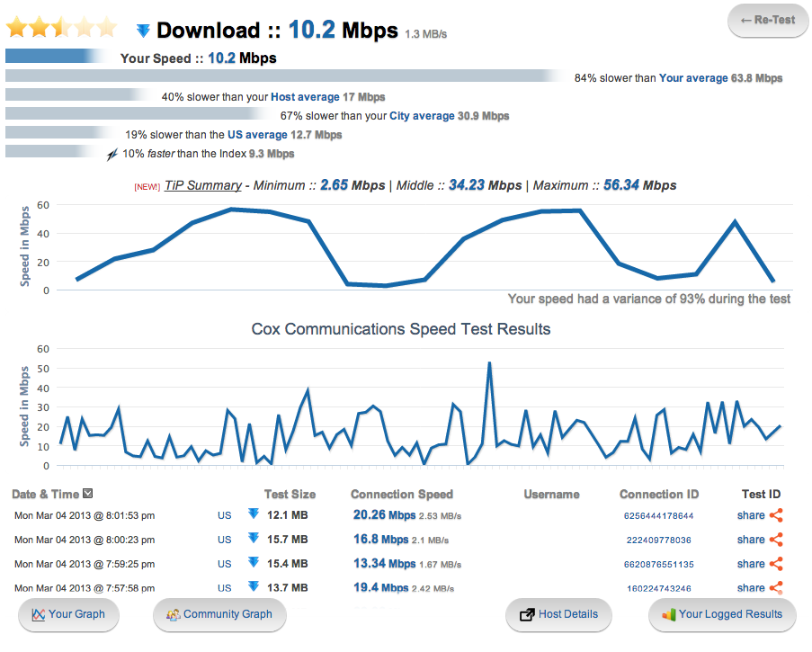Click the Re-Test button
The width and height of the screenshot is (812, 652).
tap(768, 20)
